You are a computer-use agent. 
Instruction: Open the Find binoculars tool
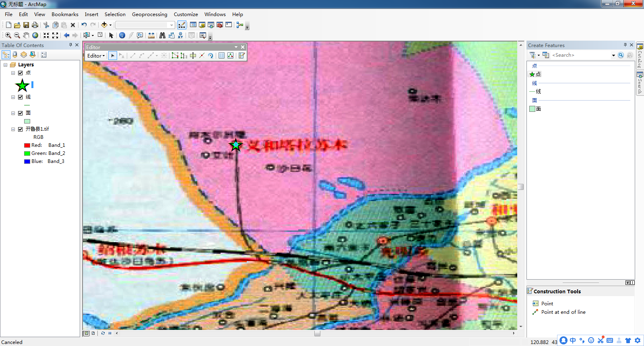[162, 35]
